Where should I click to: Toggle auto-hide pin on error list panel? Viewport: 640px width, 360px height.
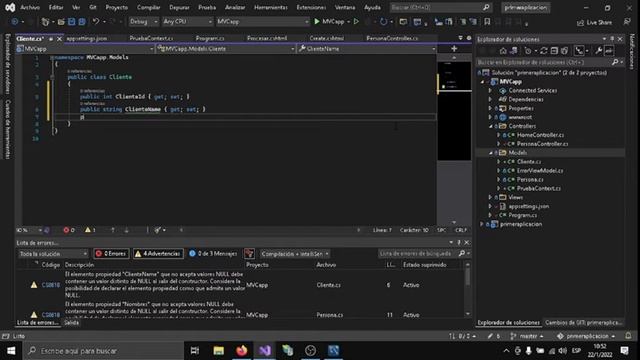458,242
